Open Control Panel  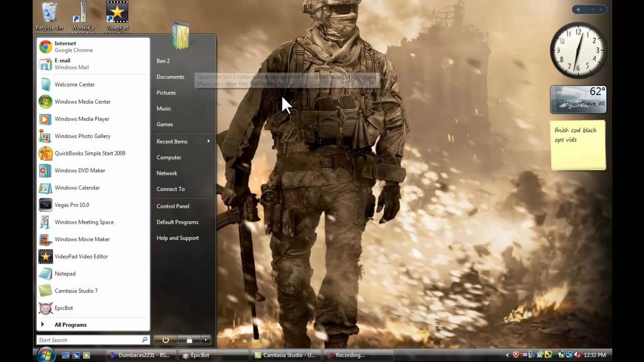pos(183,206)
